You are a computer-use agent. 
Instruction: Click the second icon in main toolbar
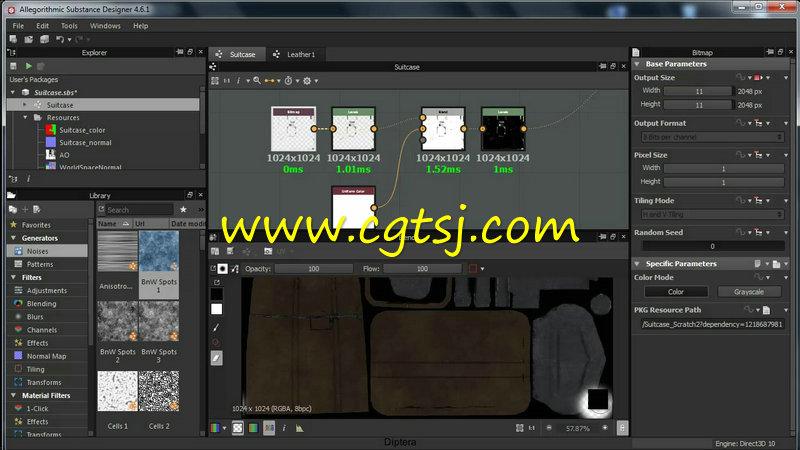coord(29,39)
